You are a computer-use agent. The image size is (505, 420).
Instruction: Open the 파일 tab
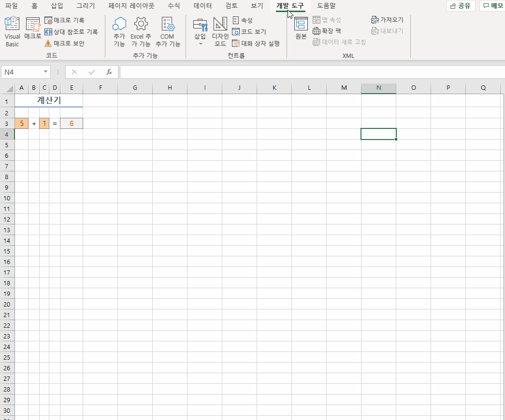pos(12,6)
